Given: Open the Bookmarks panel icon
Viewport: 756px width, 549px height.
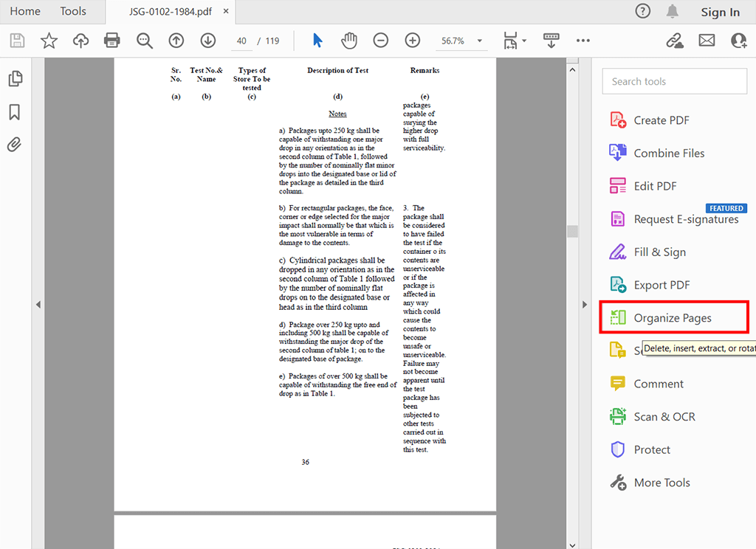Looking at the screenshot, I should click(14, 112).
